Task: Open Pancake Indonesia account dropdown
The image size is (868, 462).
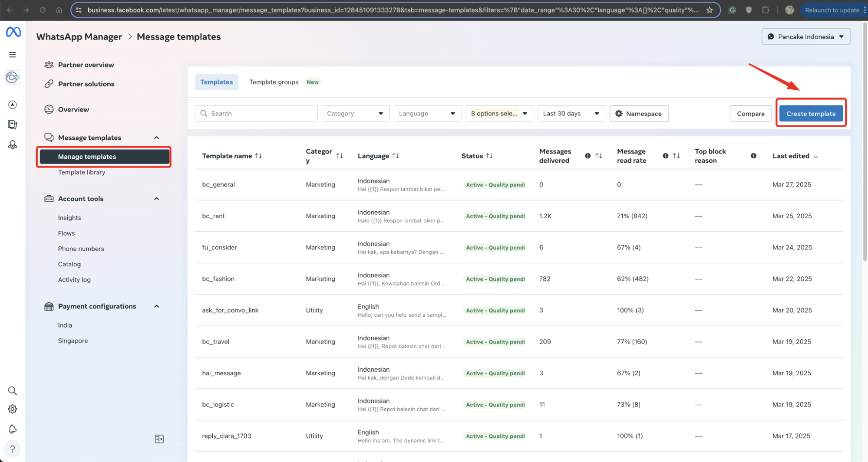Action: (805, 37)
